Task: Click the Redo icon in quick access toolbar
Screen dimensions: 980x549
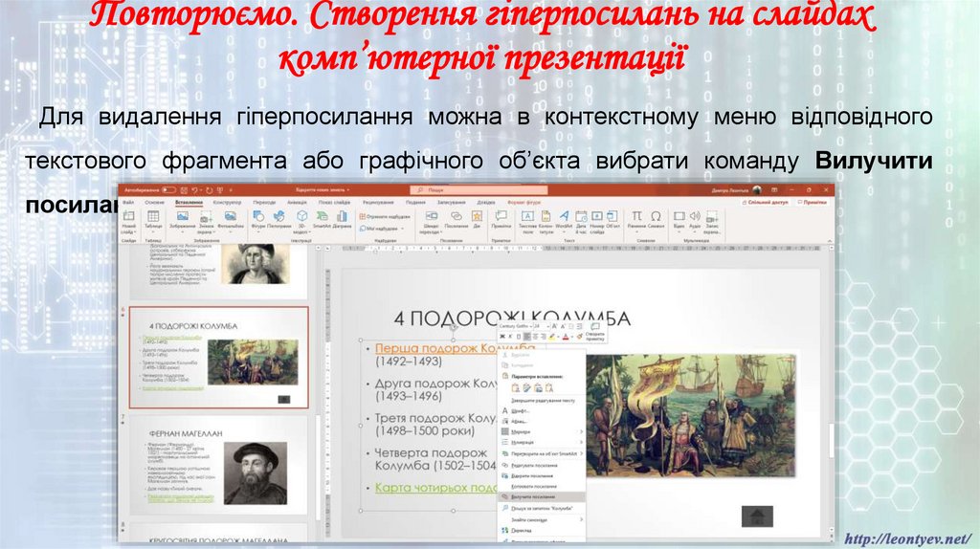Action: tap(210, 190)
